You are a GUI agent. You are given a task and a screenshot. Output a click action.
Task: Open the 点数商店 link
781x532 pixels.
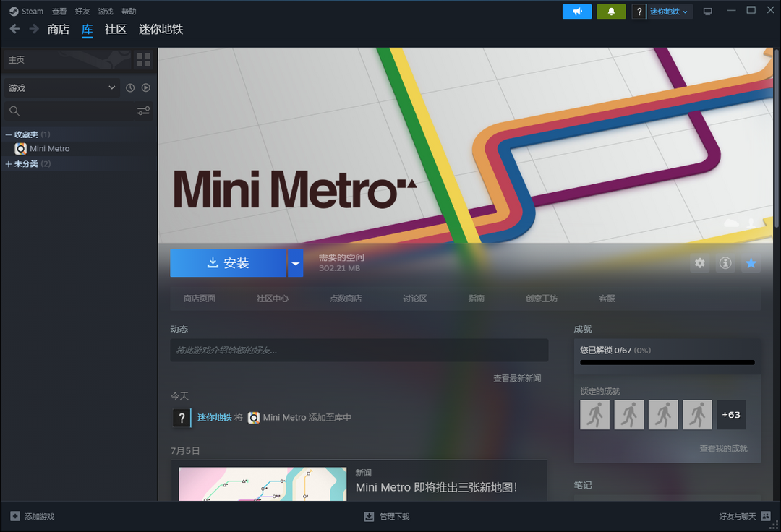point(346,299)
